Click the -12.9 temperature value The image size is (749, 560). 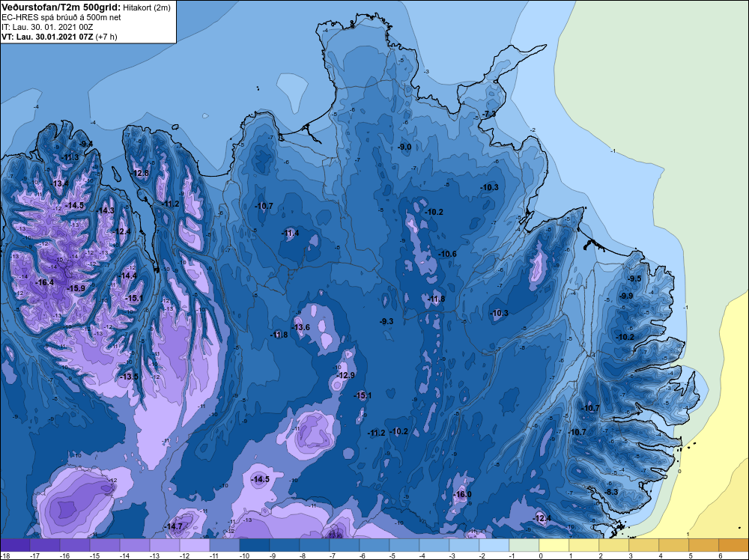pos(346,375)
